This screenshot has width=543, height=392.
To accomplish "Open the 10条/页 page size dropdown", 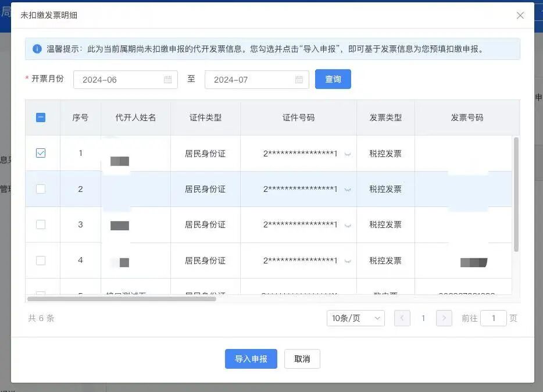I will 355,318.
